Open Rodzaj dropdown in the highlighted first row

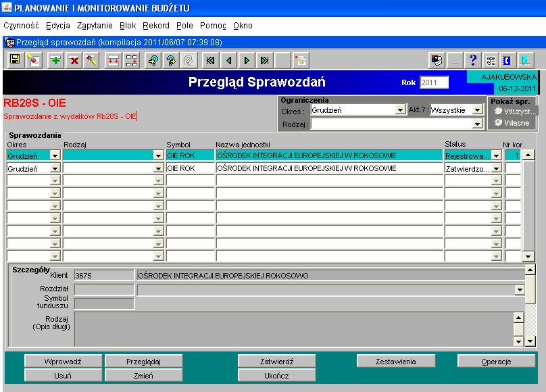pos(158,155)
